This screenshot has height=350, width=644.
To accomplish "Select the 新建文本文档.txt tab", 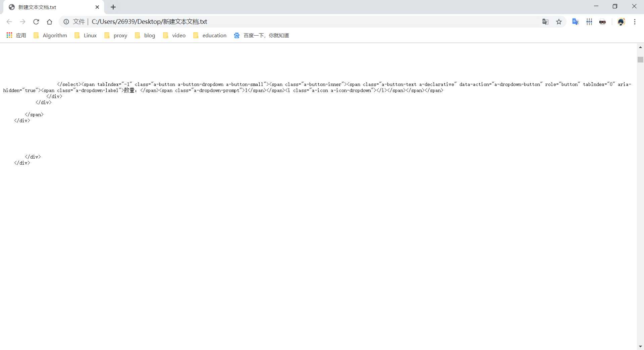I will click(54, 7).
